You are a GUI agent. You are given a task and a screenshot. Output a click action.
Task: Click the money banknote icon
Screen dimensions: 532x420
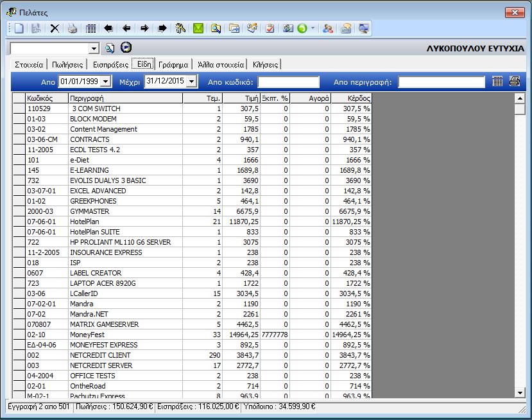click(288, 28)
